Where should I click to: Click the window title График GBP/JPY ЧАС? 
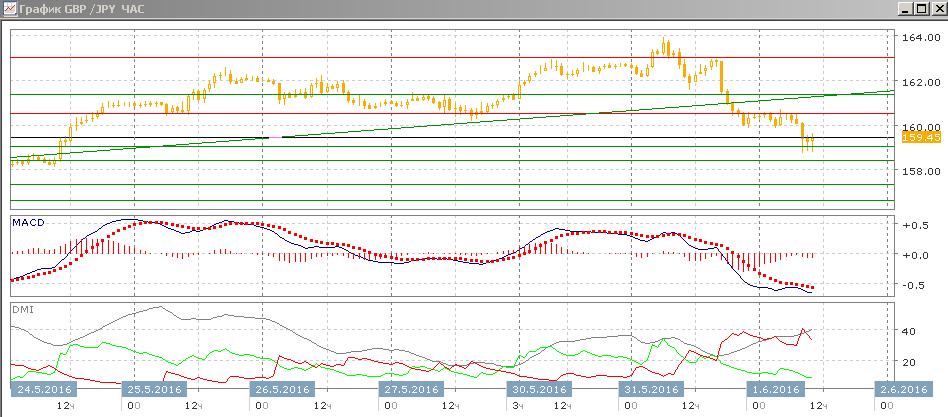pyautogui.click(x=82, y=9)
